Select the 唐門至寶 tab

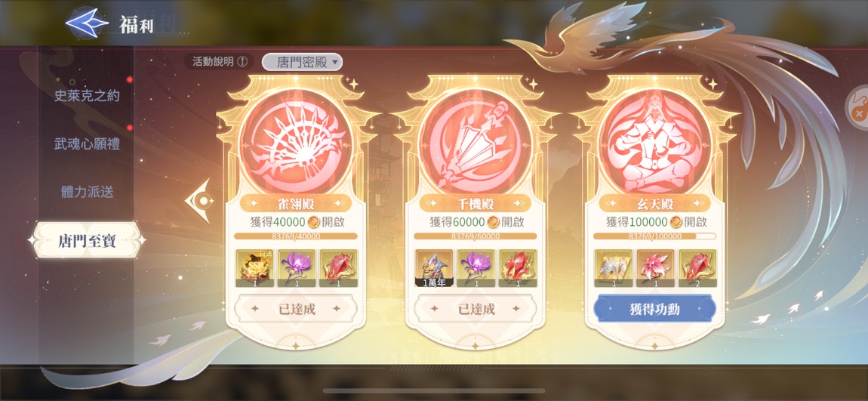pos(87,240)
